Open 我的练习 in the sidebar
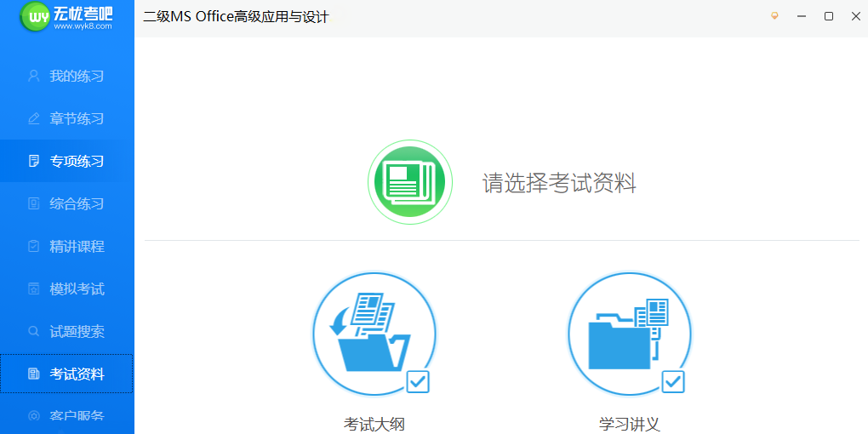The height and width of the screenshot is (434, 868). (x=67, y=76)
